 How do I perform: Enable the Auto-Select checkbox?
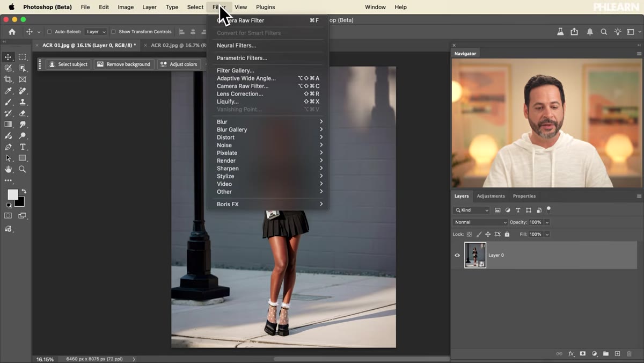[49, 32]
